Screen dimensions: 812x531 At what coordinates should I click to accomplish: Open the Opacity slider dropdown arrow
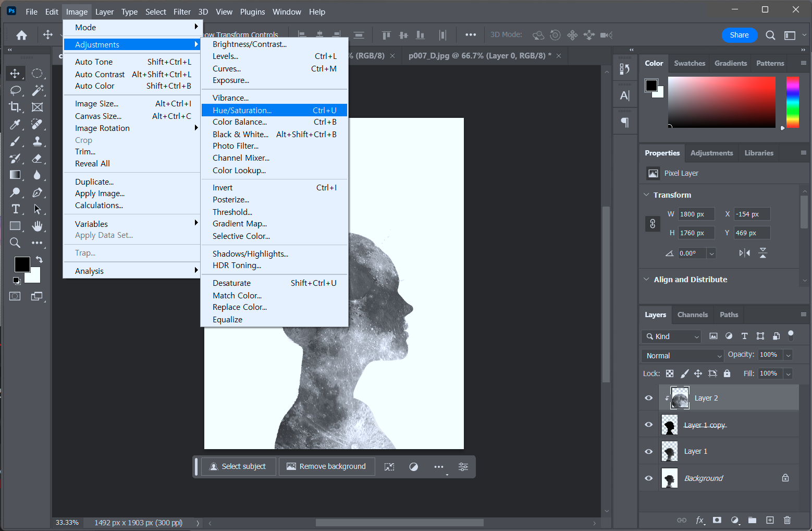[x=789, y=355]
